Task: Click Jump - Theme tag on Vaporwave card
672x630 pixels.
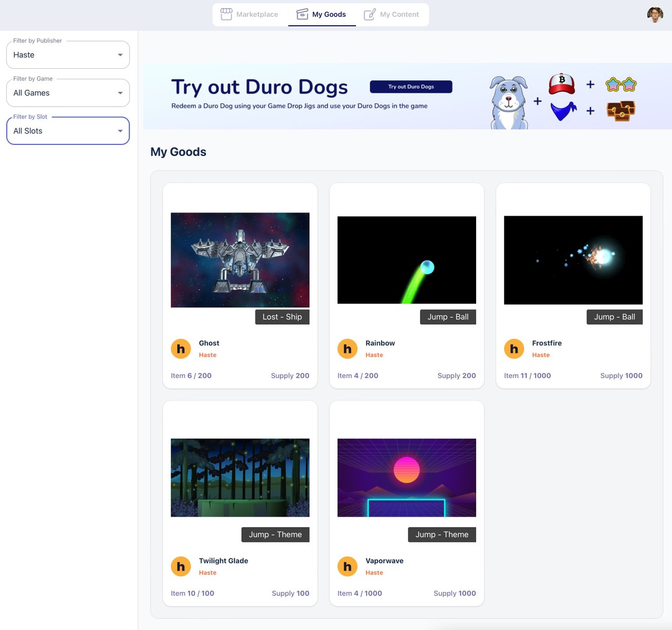Action: [442, 534]
